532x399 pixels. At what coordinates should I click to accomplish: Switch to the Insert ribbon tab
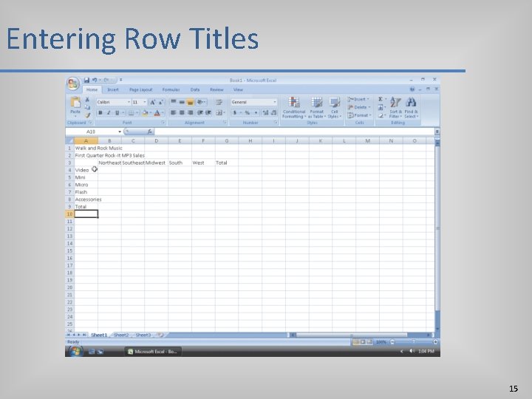(113, 89)
